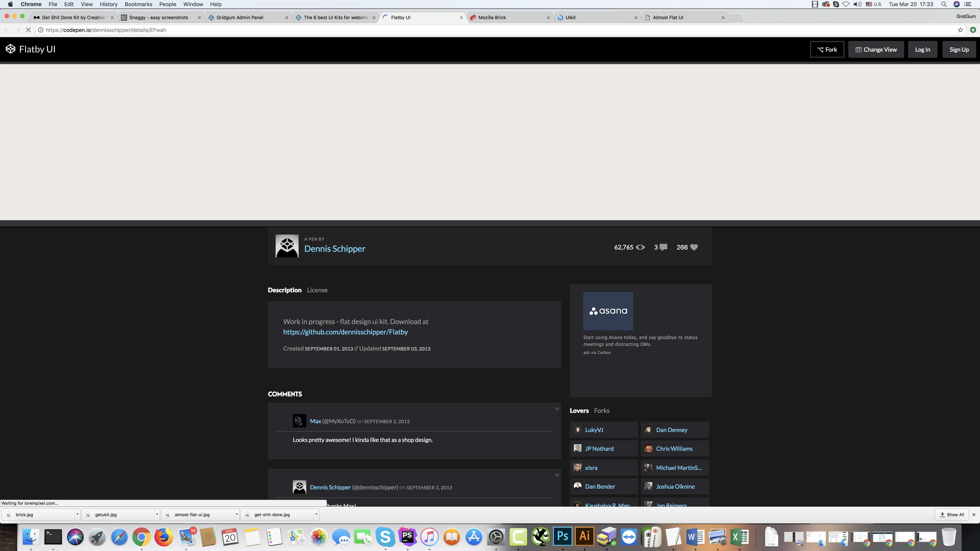The width and height of the screenshot is (980, 551).
Task: Select the Lovers tab
Action: click(x=579, y=411)
